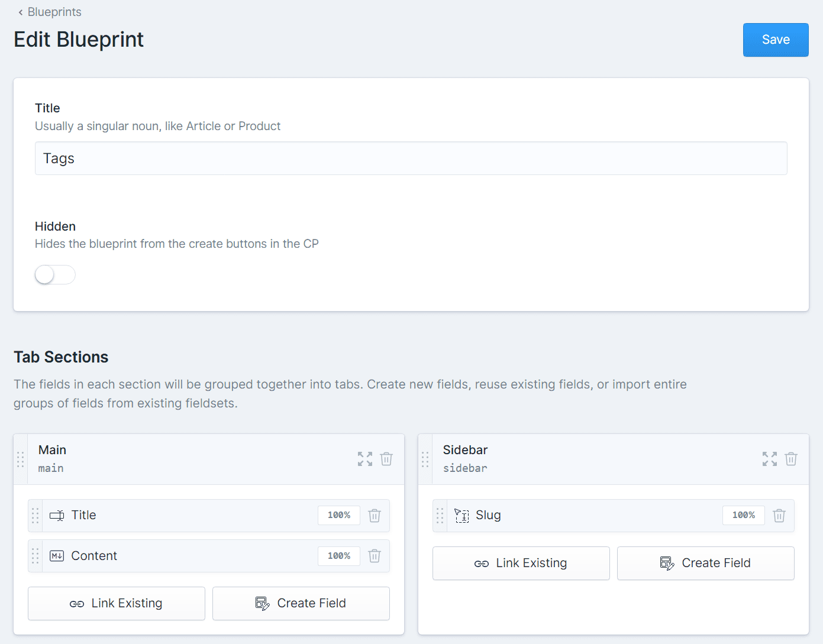The height and width of the screenshot is (644, 823).
Task: Delete the Slug field
Action: pyautogui.click(x=779, y=516)
